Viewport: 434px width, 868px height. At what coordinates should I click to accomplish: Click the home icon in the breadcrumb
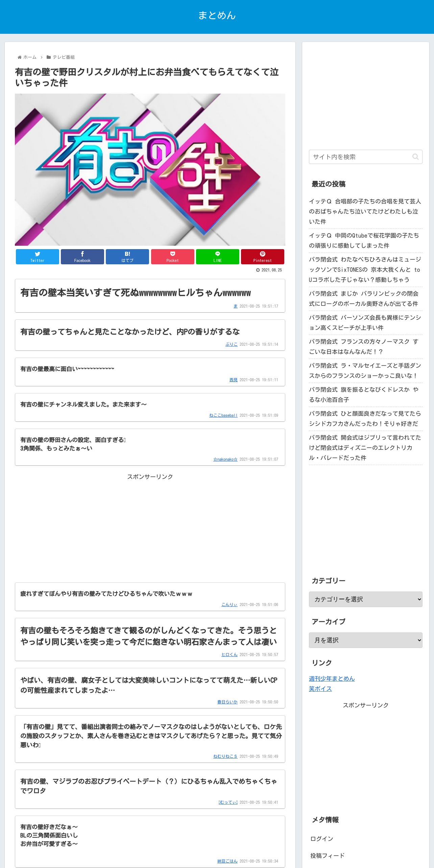[x=20, y=57]
